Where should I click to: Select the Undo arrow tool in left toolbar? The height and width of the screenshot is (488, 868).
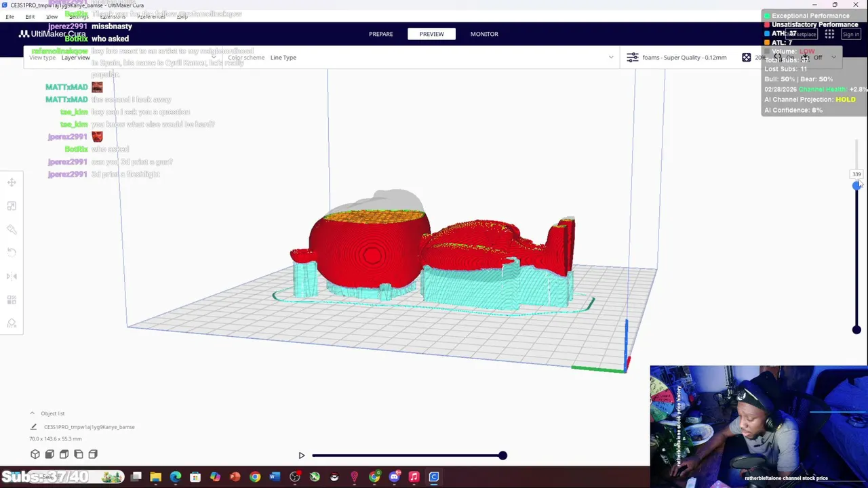[12, 253]
